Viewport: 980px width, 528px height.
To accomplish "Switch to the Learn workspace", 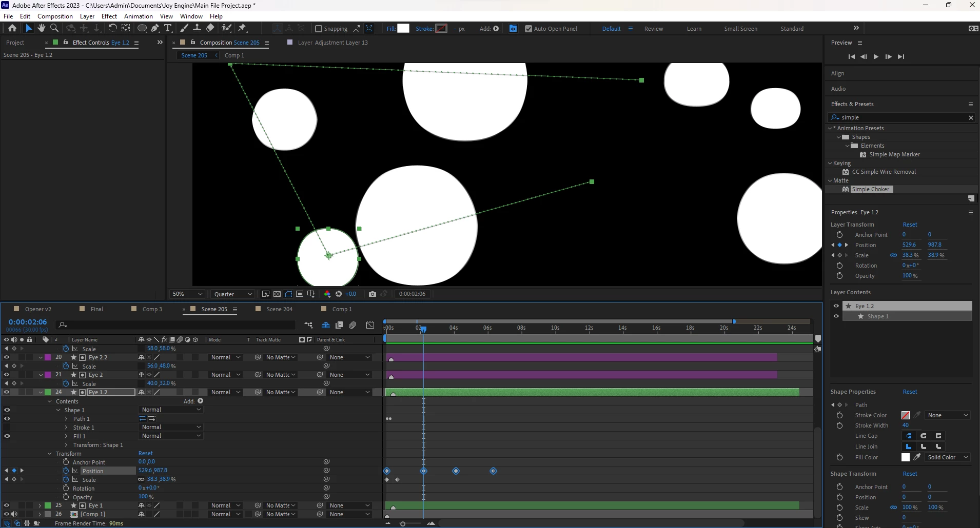I will point(694,29).
